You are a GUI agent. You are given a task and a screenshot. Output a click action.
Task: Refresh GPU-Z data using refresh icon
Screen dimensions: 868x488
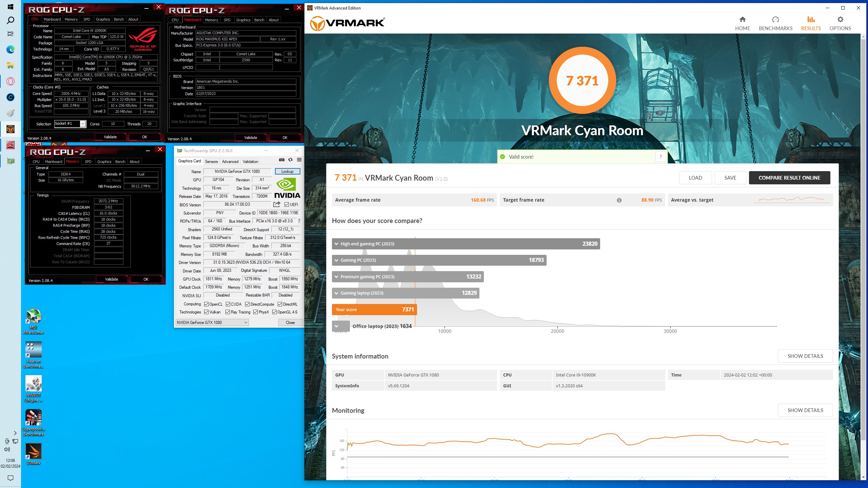(x=290, y=160)
